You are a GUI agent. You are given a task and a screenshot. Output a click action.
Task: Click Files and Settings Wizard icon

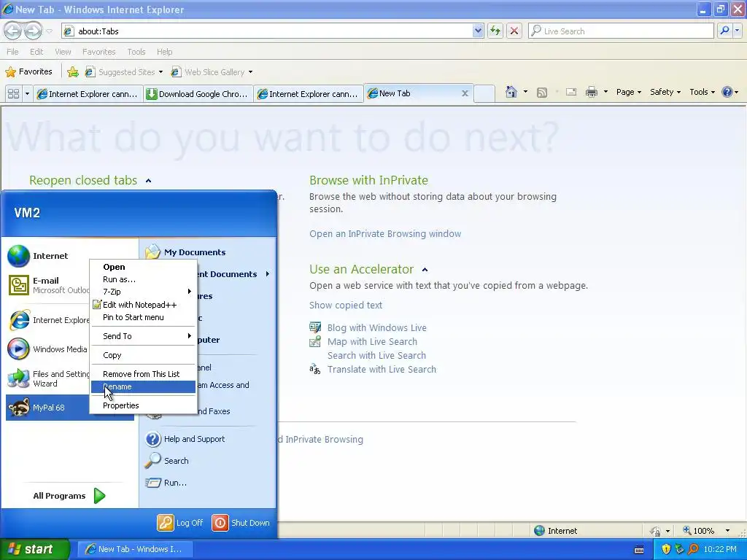[18, 378]
